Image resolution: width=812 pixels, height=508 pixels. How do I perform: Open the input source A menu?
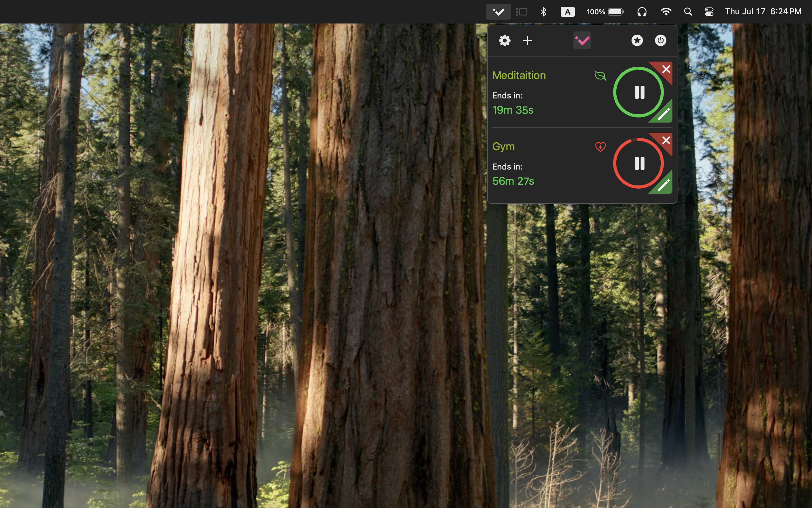click(x=567, y=12)
